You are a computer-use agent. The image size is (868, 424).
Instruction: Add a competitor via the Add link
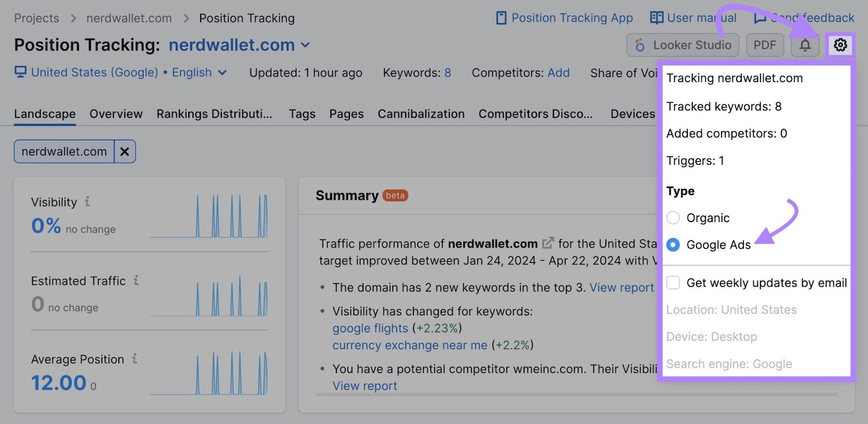560,72
